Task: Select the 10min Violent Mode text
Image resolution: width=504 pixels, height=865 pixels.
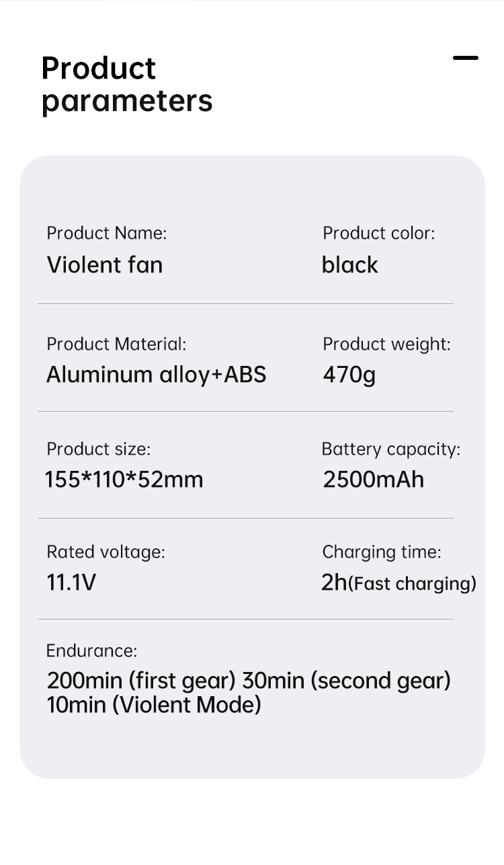Action: point(154,705)
